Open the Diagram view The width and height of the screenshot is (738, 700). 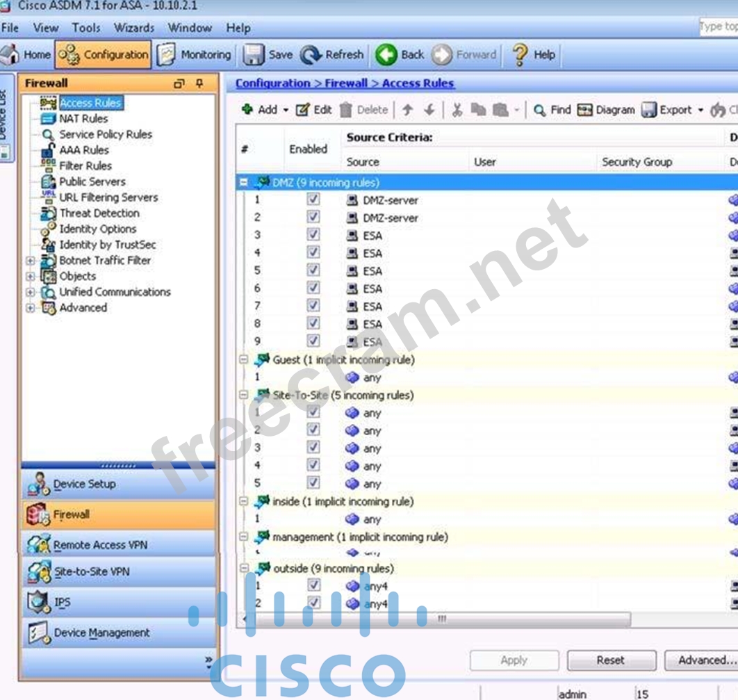(x=585, y=110)
